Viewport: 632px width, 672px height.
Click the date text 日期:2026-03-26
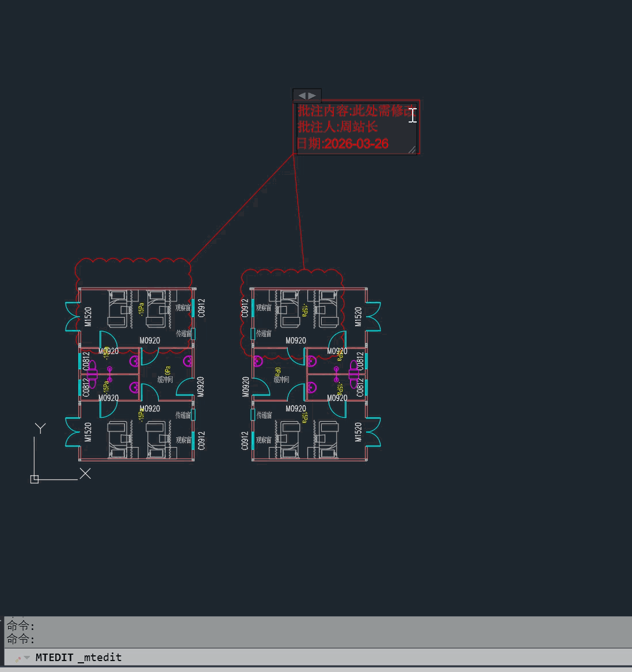342,144
